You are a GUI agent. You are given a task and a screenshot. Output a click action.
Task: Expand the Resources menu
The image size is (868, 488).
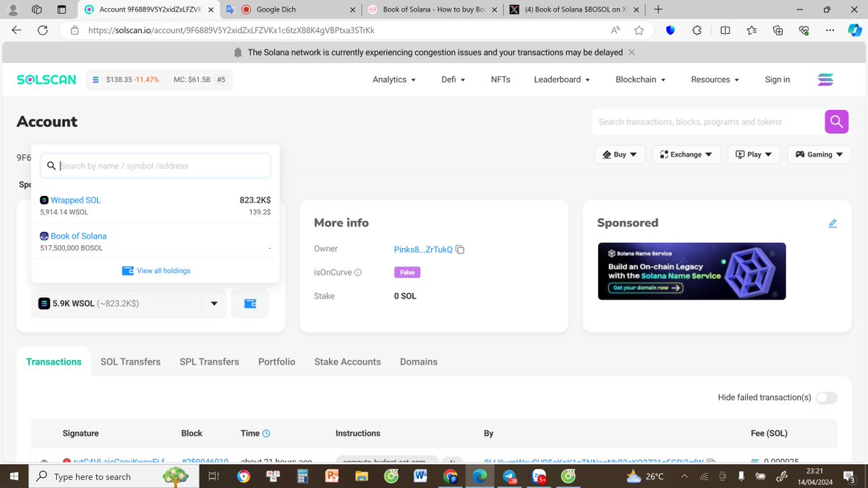point(715,80)
